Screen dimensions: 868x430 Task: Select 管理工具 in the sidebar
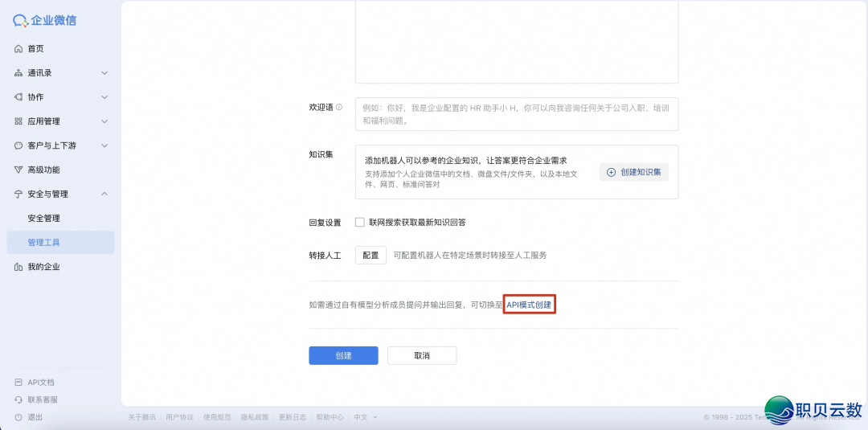click(x=43, y=242)
